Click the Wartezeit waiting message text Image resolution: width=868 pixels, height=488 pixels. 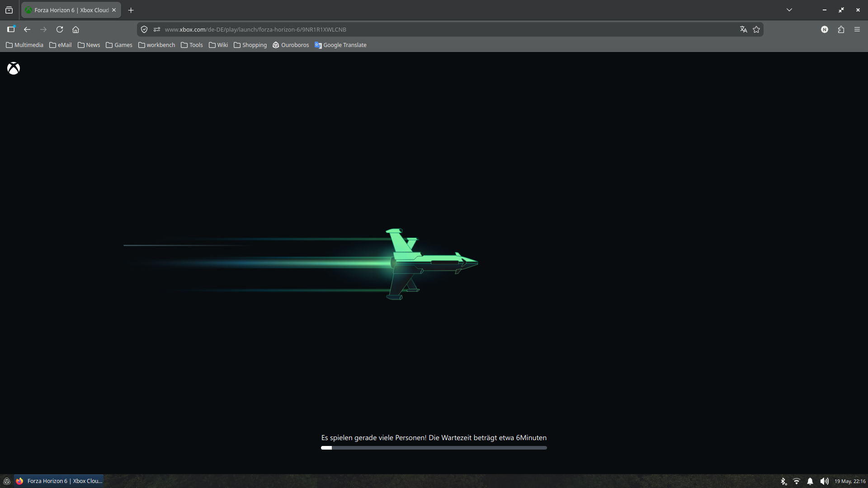coord(434,437)
